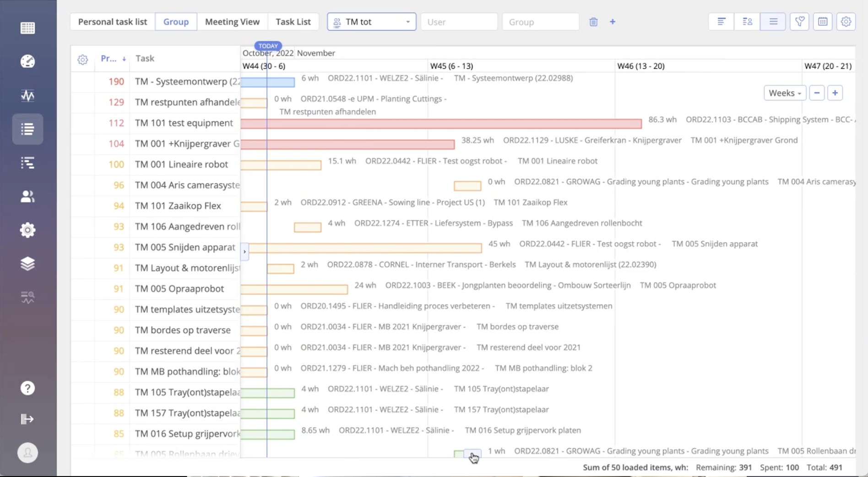Expand the side panel arrow handle
The width and height of the screenshot is (868, 477).
pos(244,252)
